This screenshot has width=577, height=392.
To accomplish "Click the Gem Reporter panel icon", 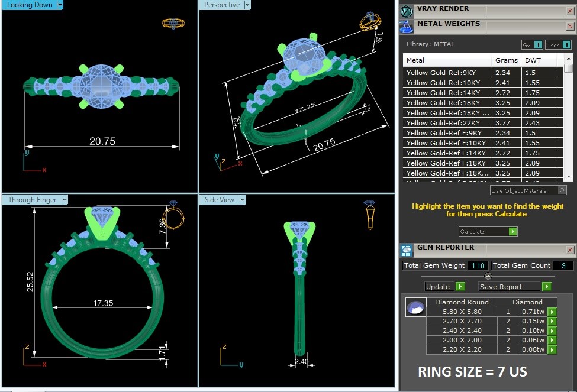I will (407, 250).
